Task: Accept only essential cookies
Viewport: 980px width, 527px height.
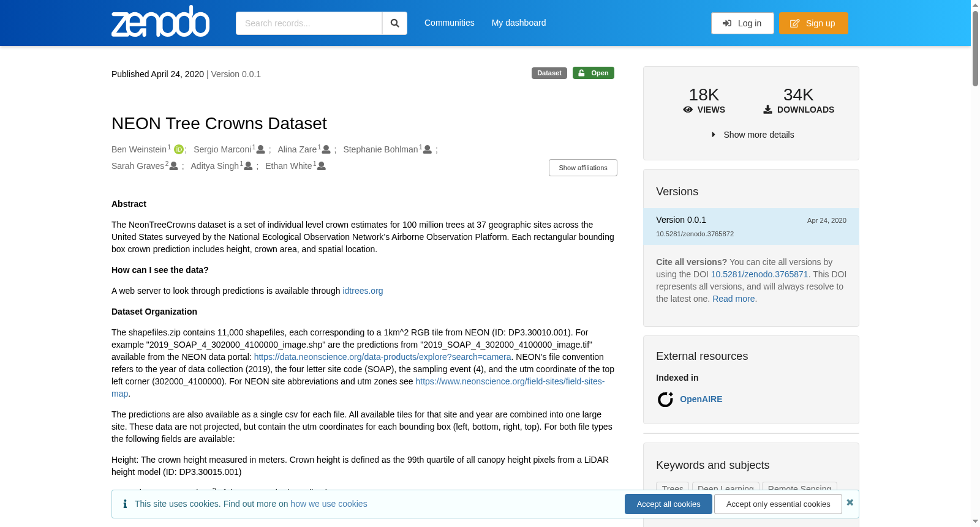Action: click(x=778, y=504)
